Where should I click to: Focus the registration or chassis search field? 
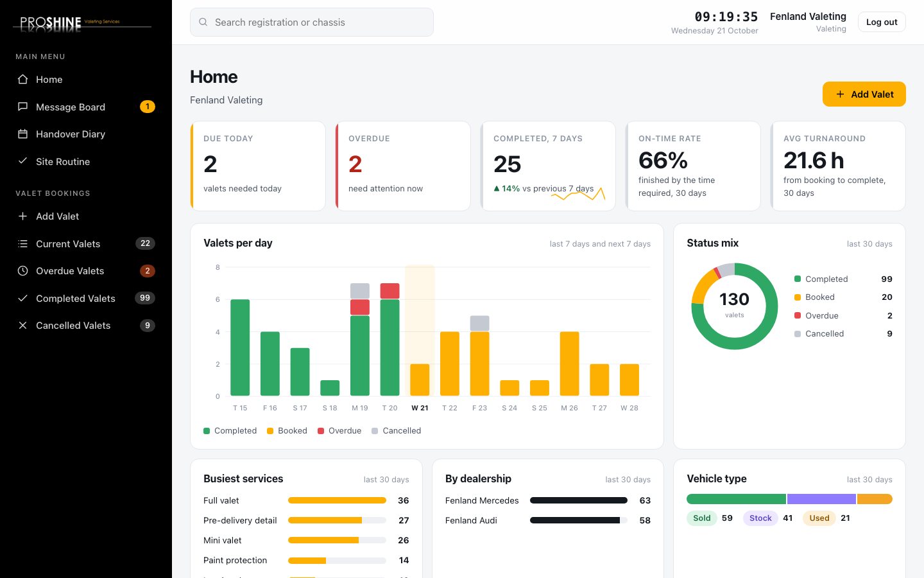[312, 22]
